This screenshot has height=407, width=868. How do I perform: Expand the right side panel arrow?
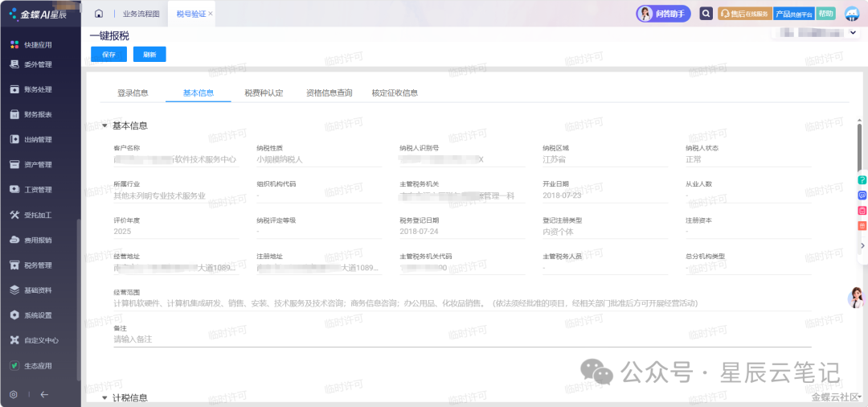[x=862, y=245]
